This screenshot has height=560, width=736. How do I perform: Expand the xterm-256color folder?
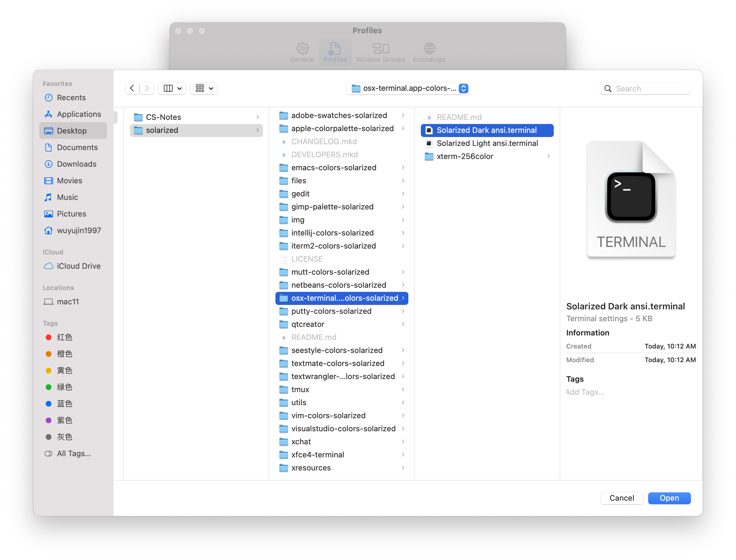tap(464, 156)
